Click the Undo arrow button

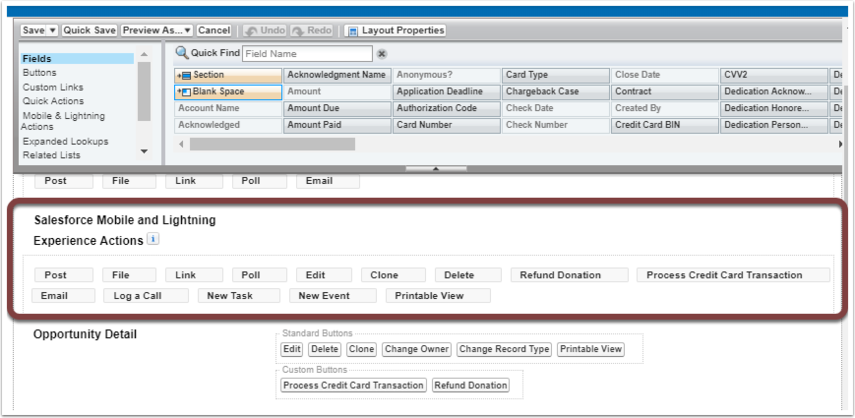coord(264,31)
